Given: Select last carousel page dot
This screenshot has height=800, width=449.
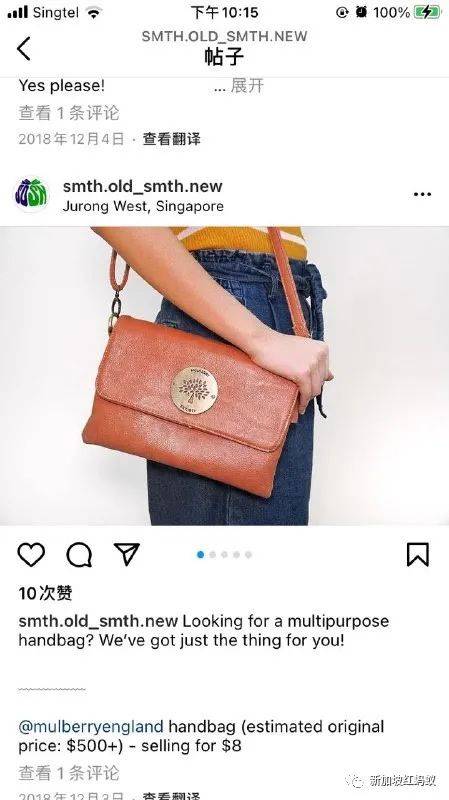Looking at the screenshot, I should [248, 555].
